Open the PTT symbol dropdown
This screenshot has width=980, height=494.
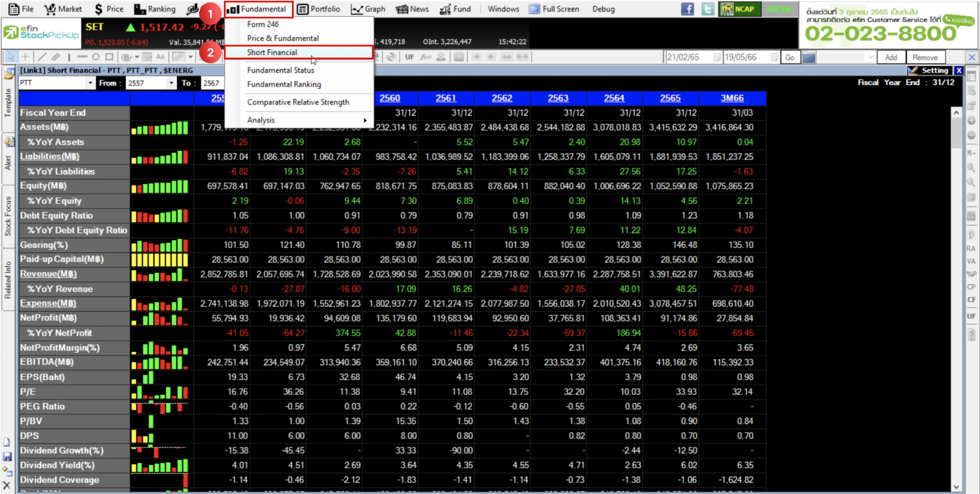coord(90,83)
